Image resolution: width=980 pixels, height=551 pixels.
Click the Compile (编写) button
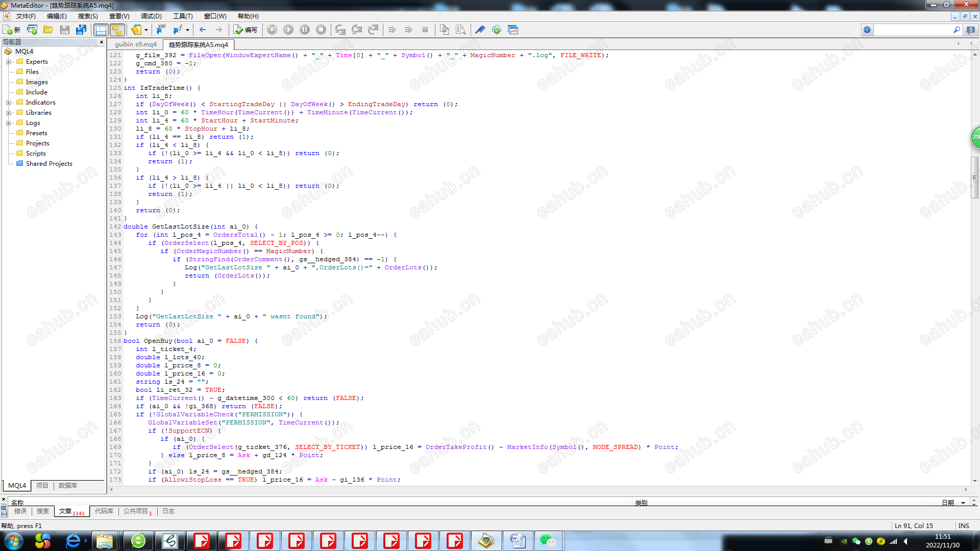[246, 30]
